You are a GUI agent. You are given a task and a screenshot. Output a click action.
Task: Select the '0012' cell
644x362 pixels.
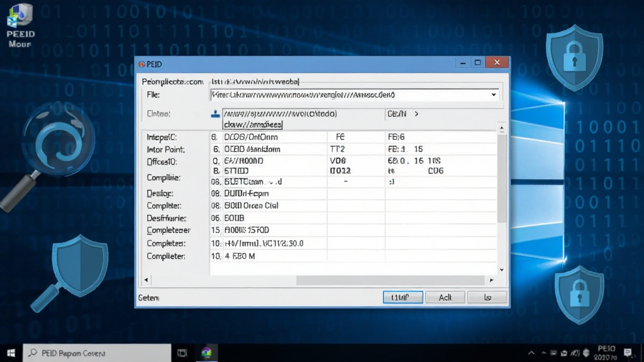(x=340, y=171)
